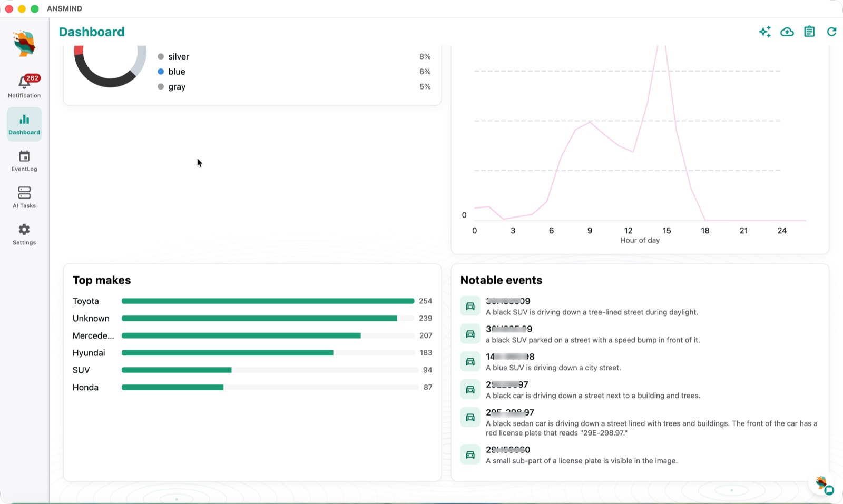Click the 262 notification badge
The height and width of the screenshot is (504, 843).
[33, 78]
